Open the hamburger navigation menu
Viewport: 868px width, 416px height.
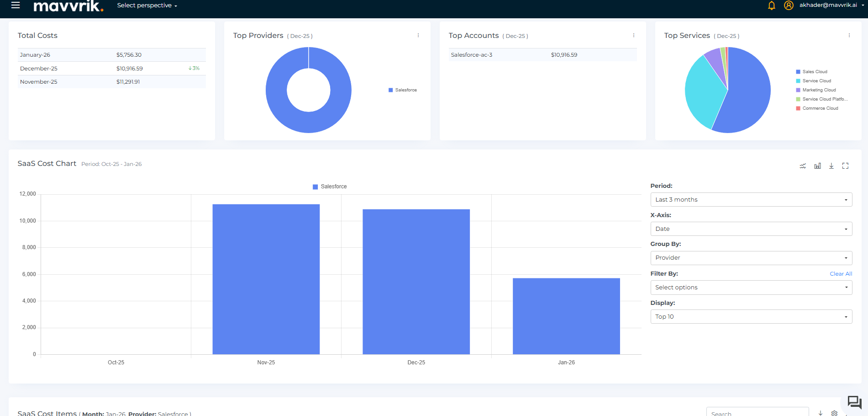point(16,5)
